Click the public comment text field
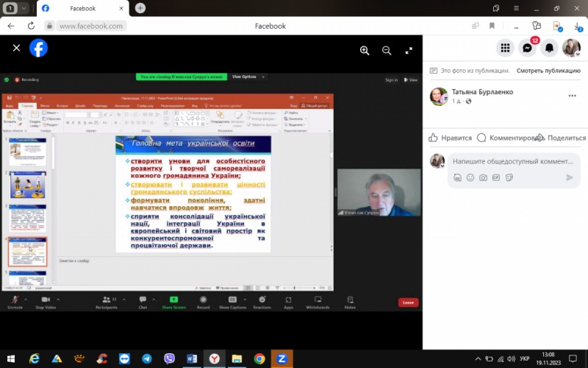 pyautogui.click(x=512, y=161)
